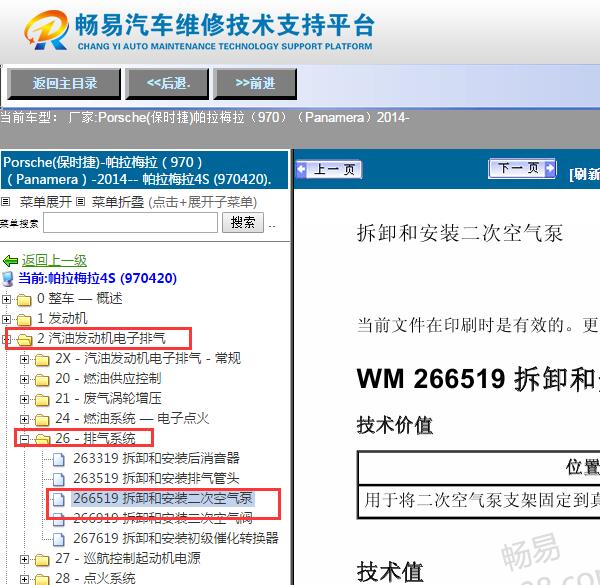Click heading WM 266519 拆卸和 in document
Screen dimensions: 600x585
pos(478,379)
